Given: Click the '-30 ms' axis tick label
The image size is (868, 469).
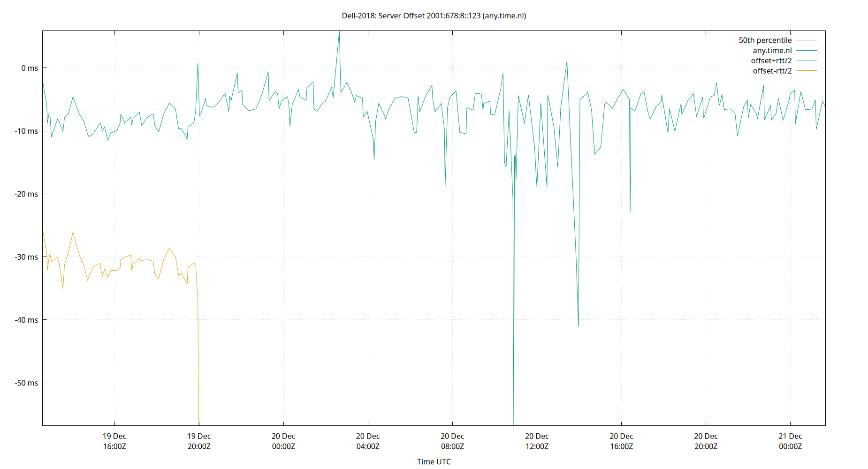Looking at the screenshot, I should (x=26, y=257).
